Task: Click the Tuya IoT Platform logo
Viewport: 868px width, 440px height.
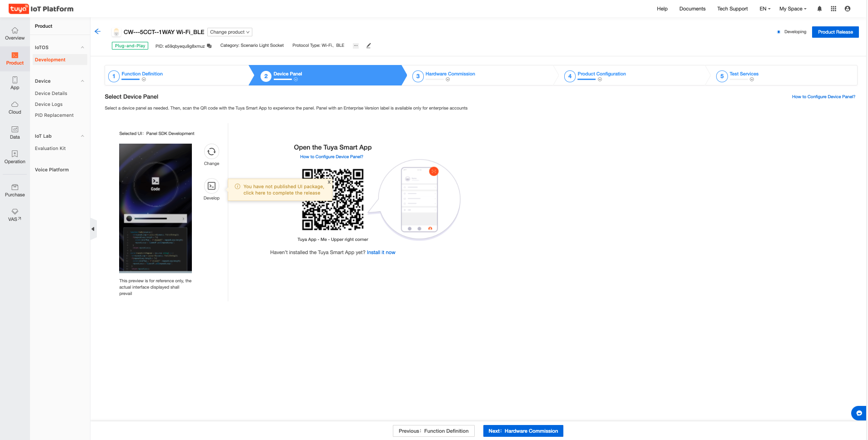Action: pos(41,9)
